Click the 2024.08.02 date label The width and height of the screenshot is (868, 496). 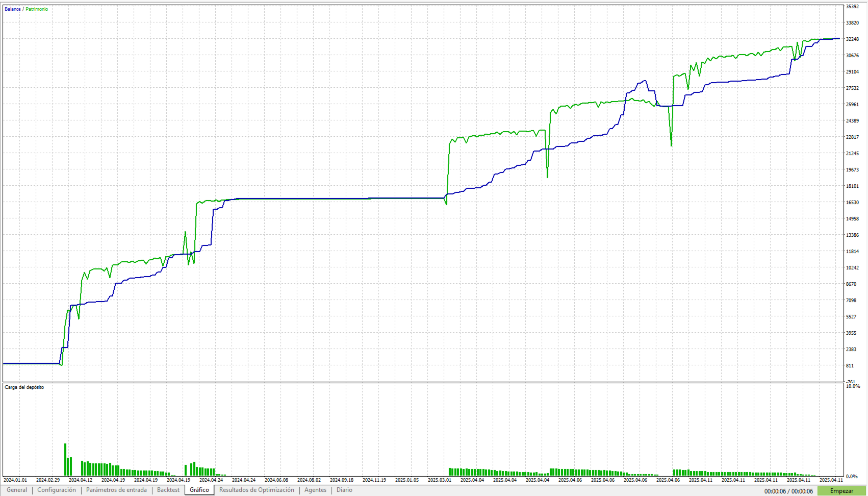[x=309, y=480]
